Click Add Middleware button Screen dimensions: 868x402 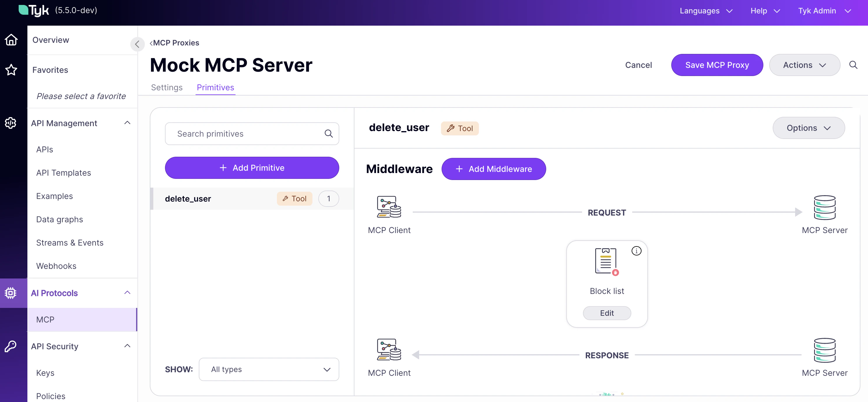493,169
